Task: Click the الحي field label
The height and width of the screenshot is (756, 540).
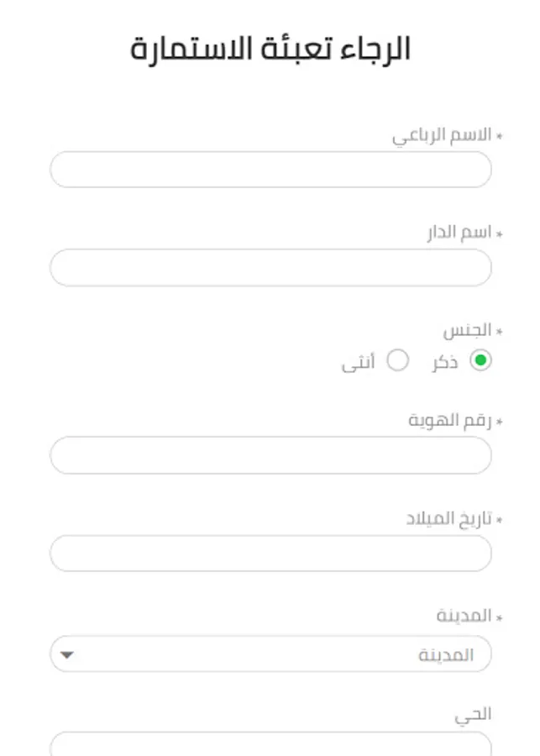Action: point(474,714)
